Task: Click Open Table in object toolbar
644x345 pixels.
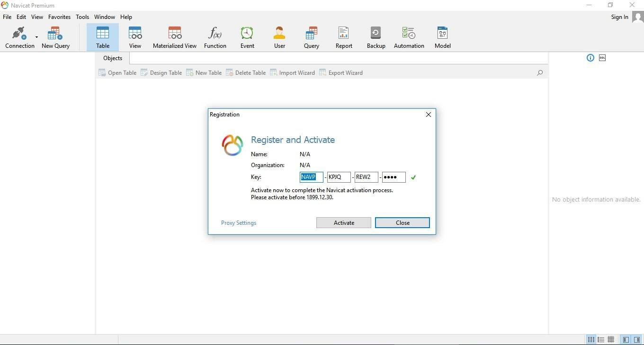Action: (117, 73)
